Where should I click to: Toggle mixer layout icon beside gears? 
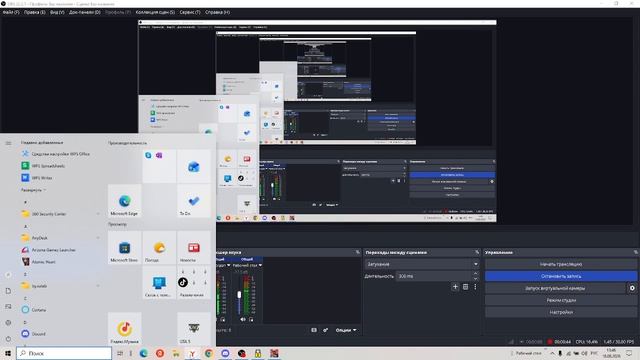(x=313, y=330)
